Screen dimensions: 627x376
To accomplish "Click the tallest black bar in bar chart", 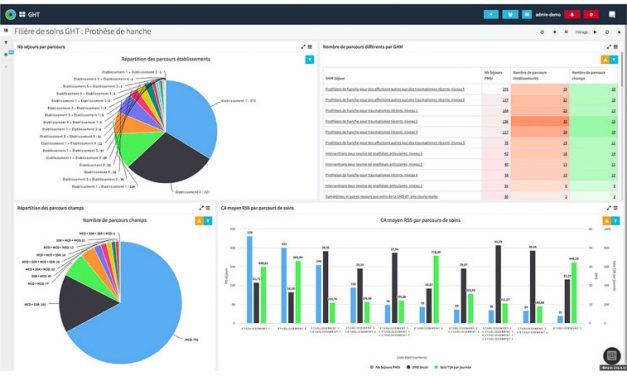I will 498,284.
